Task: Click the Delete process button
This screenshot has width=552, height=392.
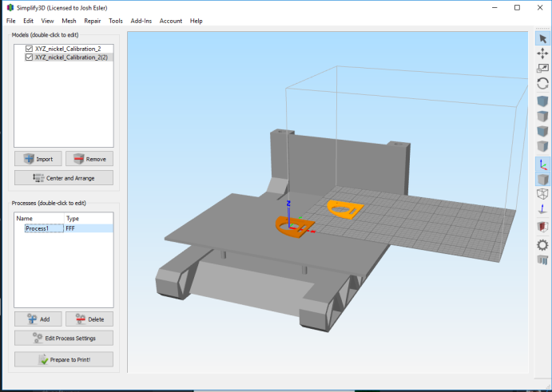Action: coord(89,319)
